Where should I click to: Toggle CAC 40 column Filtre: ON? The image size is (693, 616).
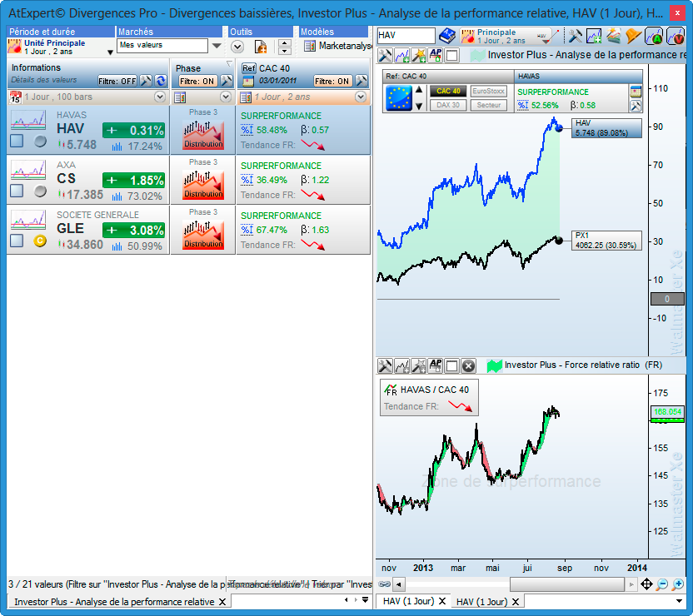click(332, 82)
